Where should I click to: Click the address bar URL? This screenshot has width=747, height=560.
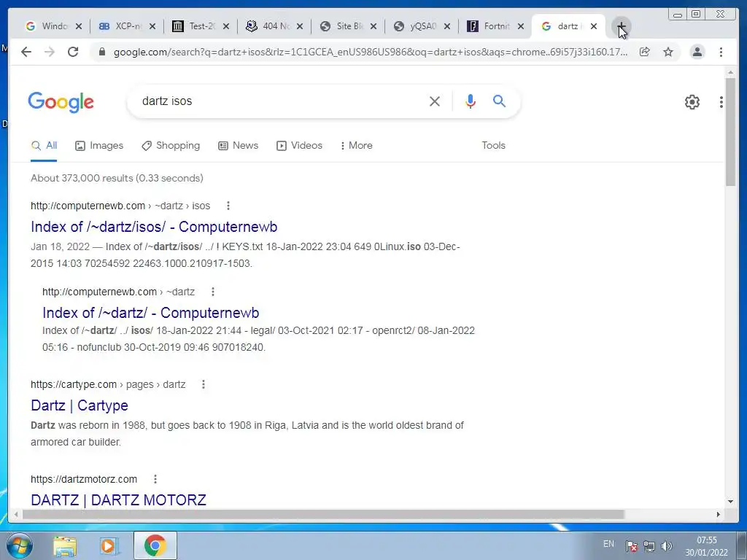tap(370, 52)
